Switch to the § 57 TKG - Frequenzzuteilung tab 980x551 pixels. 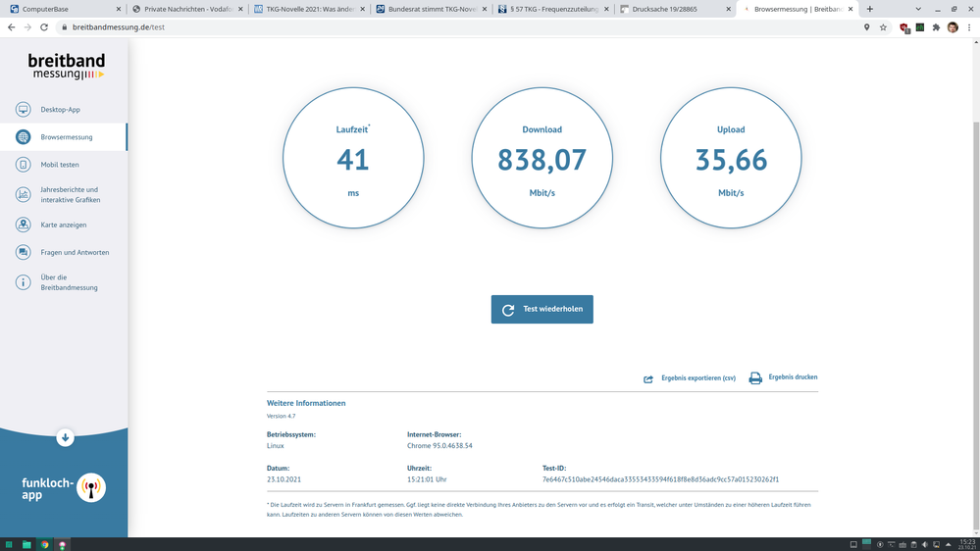[553, 10]
